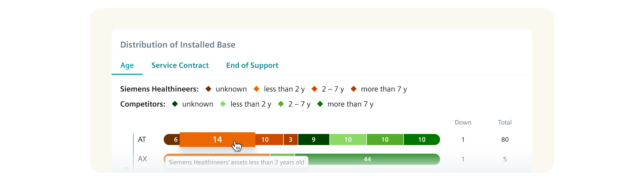The height and width of the screenshot is (181, 644).
Task: Click the Total column header
Action: click(x=505, y=122)
